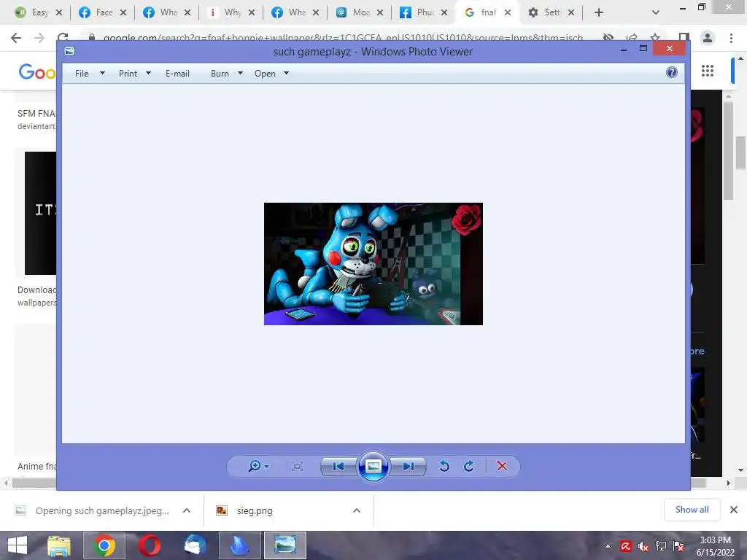Open File Explorer from taskbar
The image size is (747, 560).
59,545
